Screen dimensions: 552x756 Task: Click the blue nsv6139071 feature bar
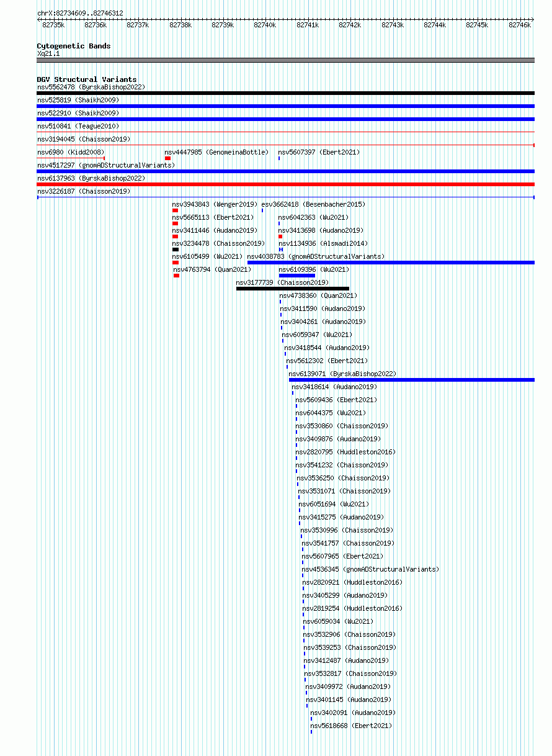pos(412,380)
